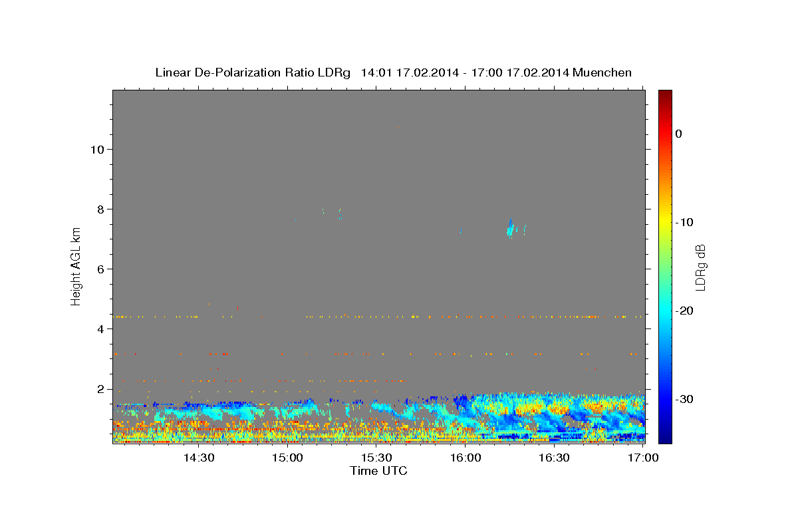Click the 'LDRg dB' colorbar label

coord(700,267)
